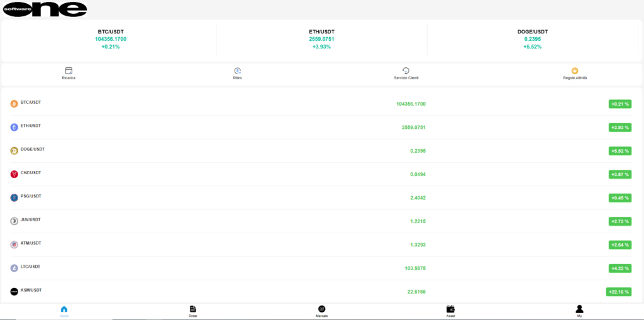
Task: Open the DOGE/USDT summary card
Action: click(533, 39)
